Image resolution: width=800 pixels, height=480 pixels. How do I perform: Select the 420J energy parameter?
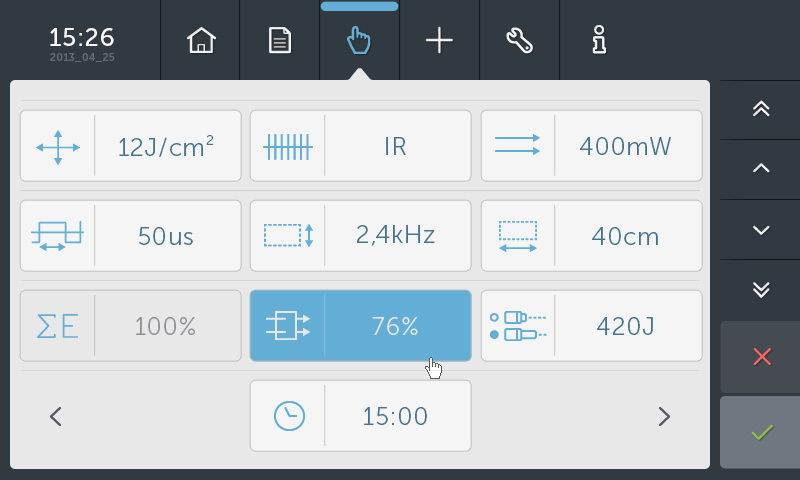coord(591,326)
